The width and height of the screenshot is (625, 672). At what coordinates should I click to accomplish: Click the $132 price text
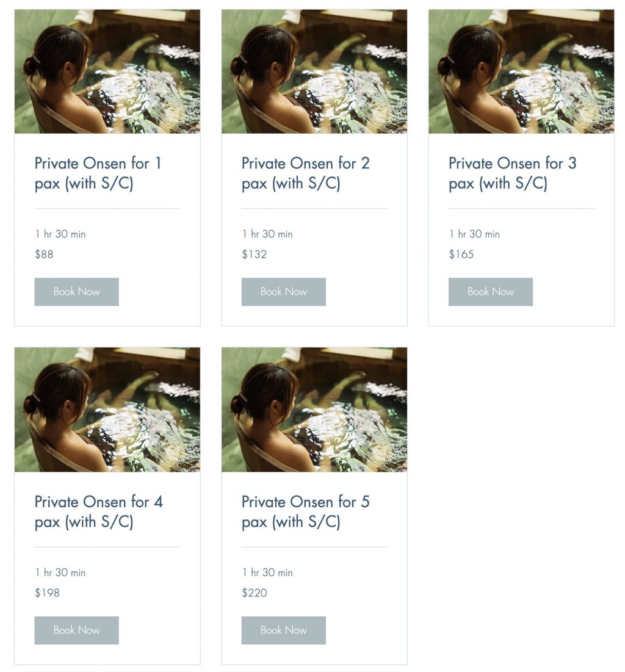click(254, 255)
